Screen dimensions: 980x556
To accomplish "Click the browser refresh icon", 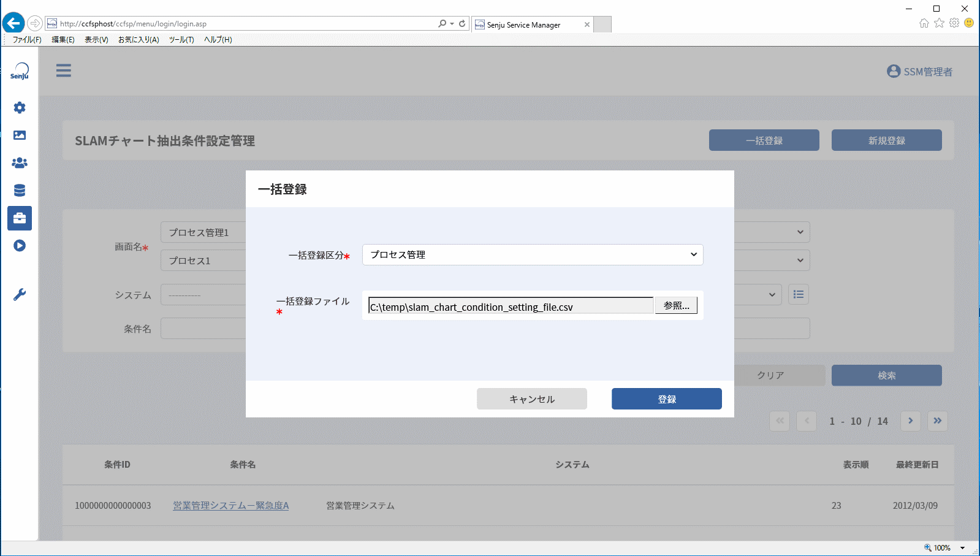I will [462, 23].
